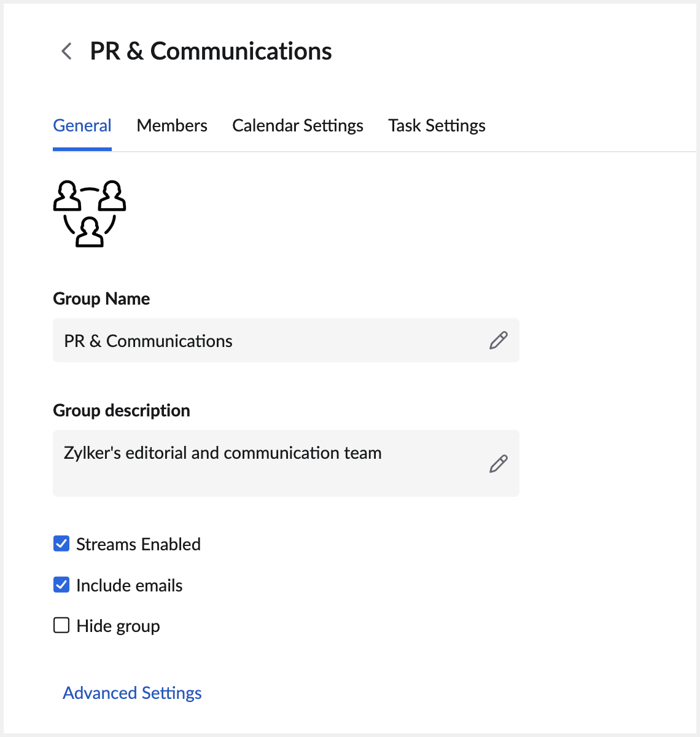Expand Advanced Settings
This screenshot has width=700, height=737.
click(132, 693)
